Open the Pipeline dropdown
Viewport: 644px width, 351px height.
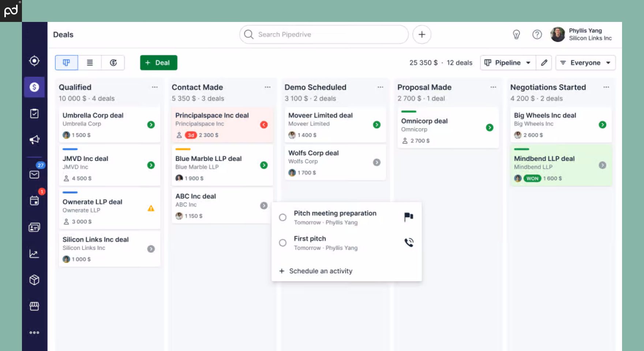508,63
